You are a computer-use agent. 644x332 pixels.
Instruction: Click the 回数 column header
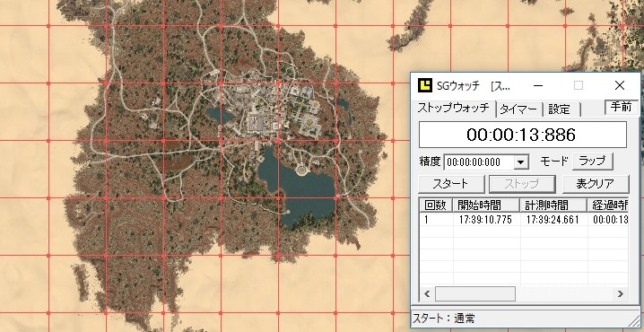coord(436,205)
